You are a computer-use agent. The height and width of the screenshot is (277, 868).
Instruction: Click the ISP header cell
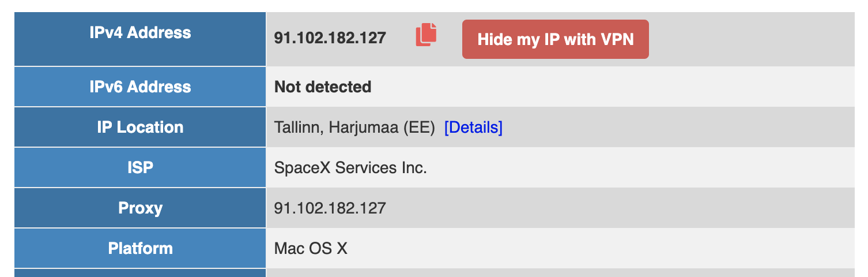[x=140, y=167]
